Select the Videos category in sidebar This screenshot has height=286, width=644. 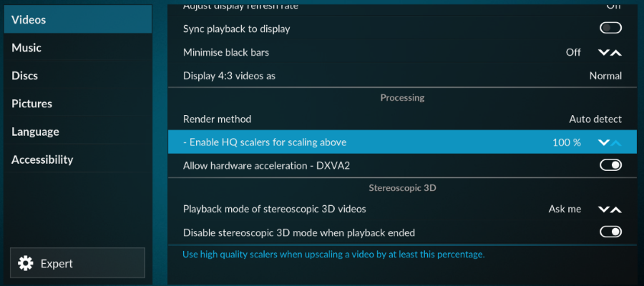point(78,19)
